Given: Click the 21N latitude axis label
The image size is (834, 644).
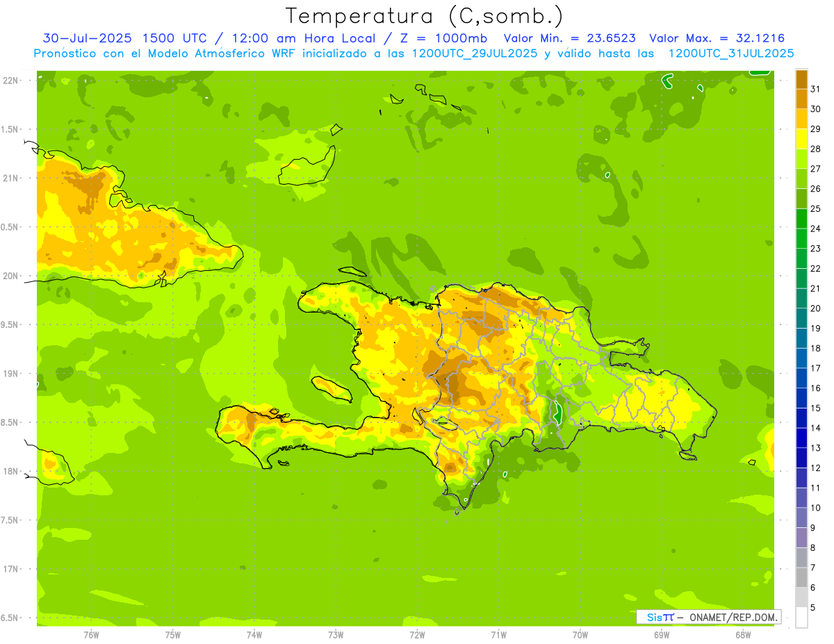Looking at the screenshot, I should 11,179.
